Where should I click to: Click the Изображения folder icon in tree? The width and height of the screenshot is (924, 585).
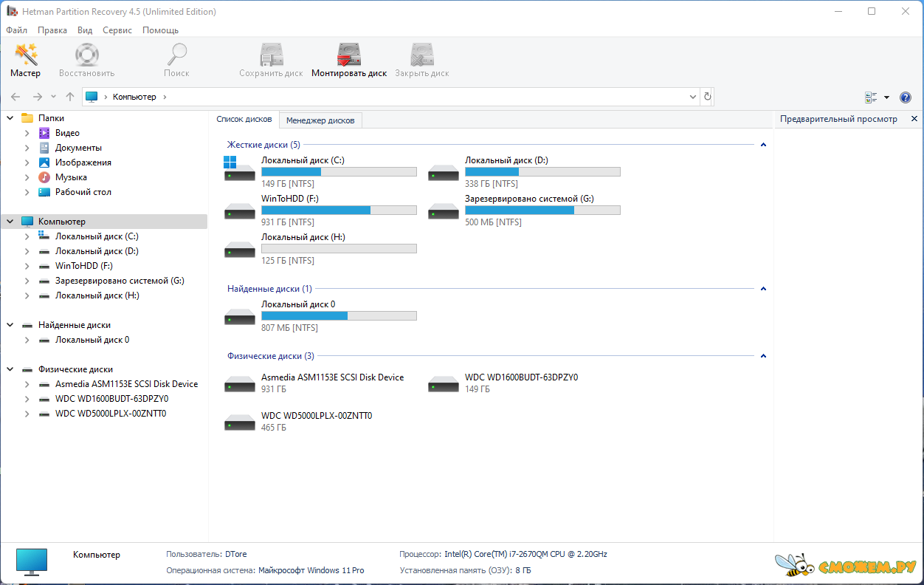44,162
